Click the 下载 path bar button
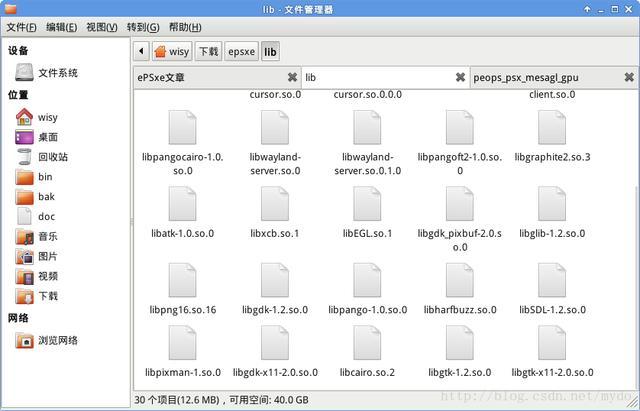 (208, 51)
